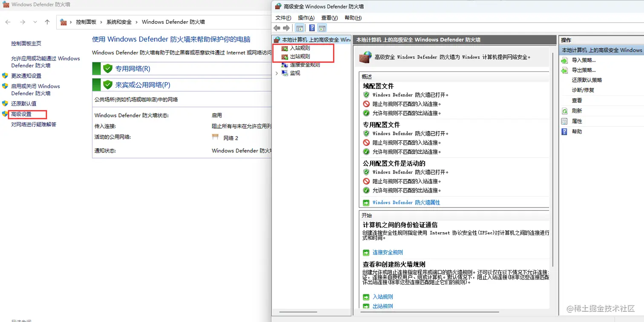Open 查看 in the Actions pane
This screenshot has width=644, height=322.
(577, 100)
